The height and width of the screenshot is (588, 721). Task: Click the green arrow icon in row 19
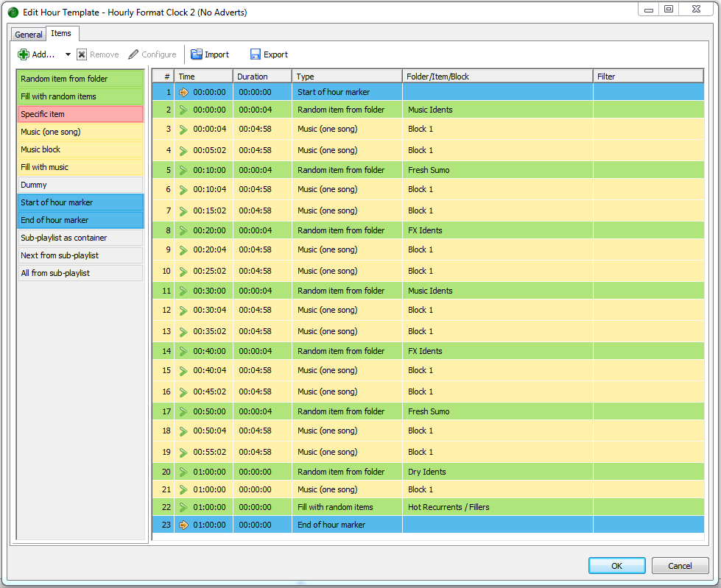coord(183,453)
